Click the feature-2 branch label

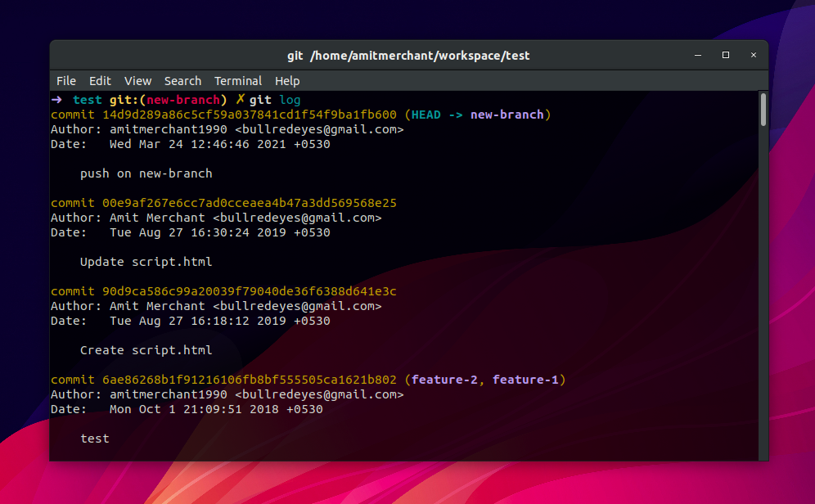point(444,380)
